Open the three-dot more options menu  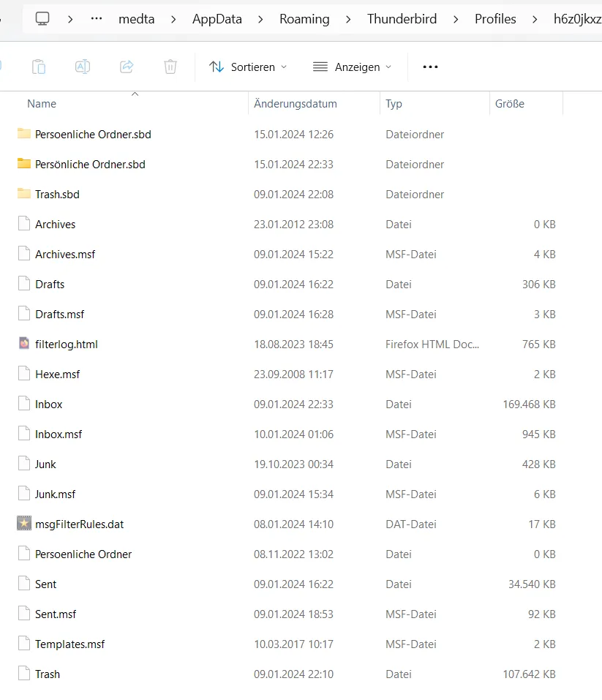click(x=431, y=67)
